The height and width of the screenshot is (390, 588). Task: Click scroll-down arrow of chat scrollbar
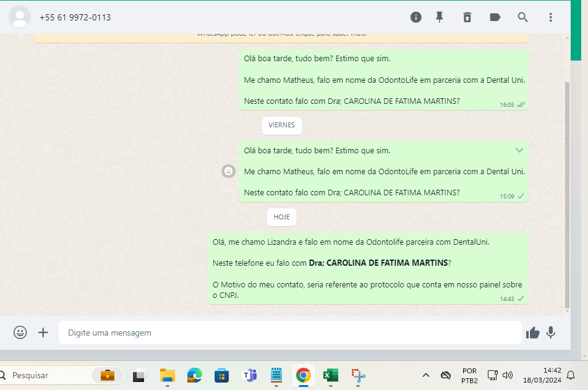pos(567,312)
